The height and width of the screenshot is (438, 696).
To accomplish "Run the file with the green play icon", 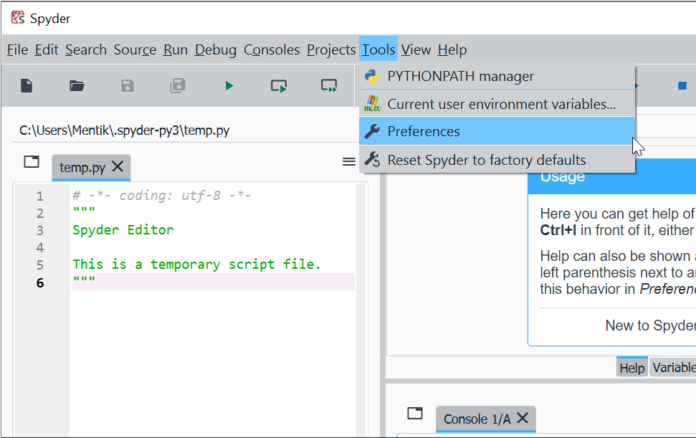I will 229,86.
